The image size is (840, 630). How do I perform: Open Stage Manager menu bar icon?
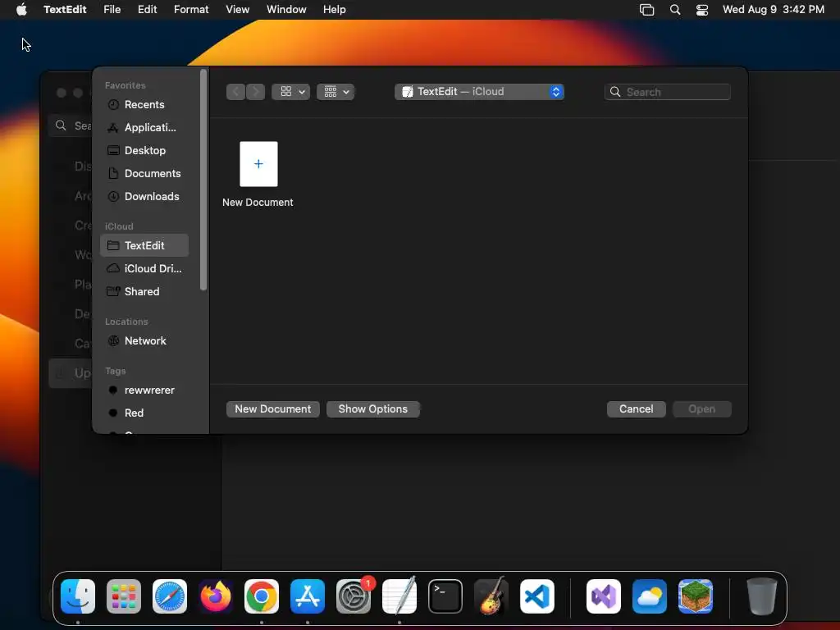[646, 9]
